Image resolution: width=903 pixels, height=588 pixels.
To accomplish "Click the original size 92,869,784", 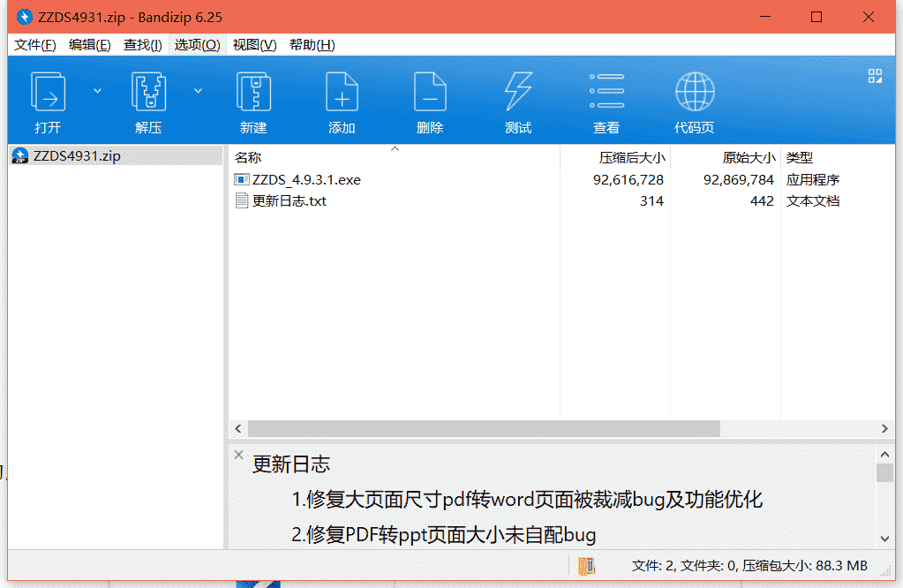I will pyautogui.click(x=738, y=180).
